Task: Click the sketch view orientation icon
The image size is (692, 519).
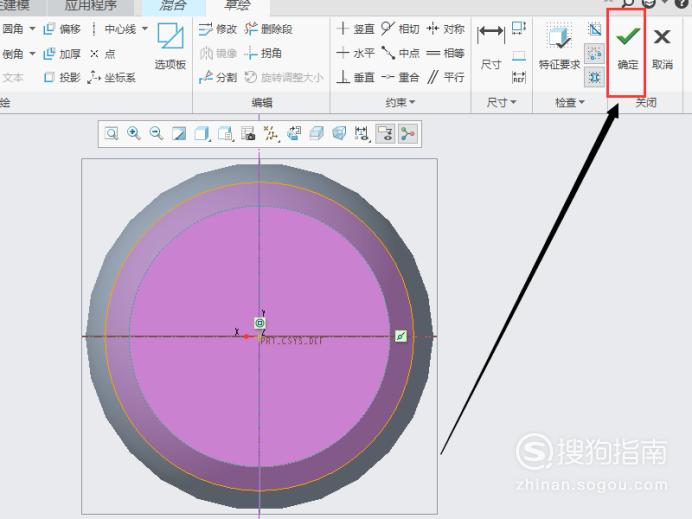Action: [294, 133]
